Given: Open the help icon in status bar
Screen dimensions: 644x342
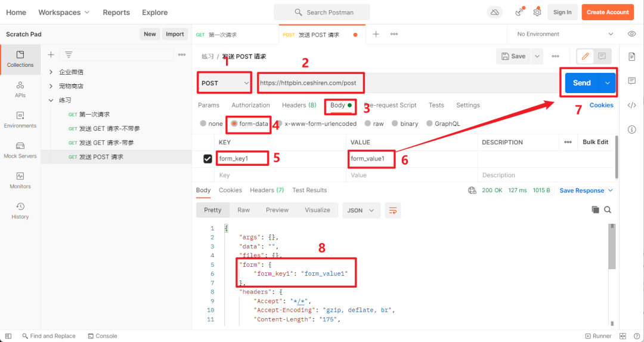Looking at the screenshot, I should click(637, 336).
